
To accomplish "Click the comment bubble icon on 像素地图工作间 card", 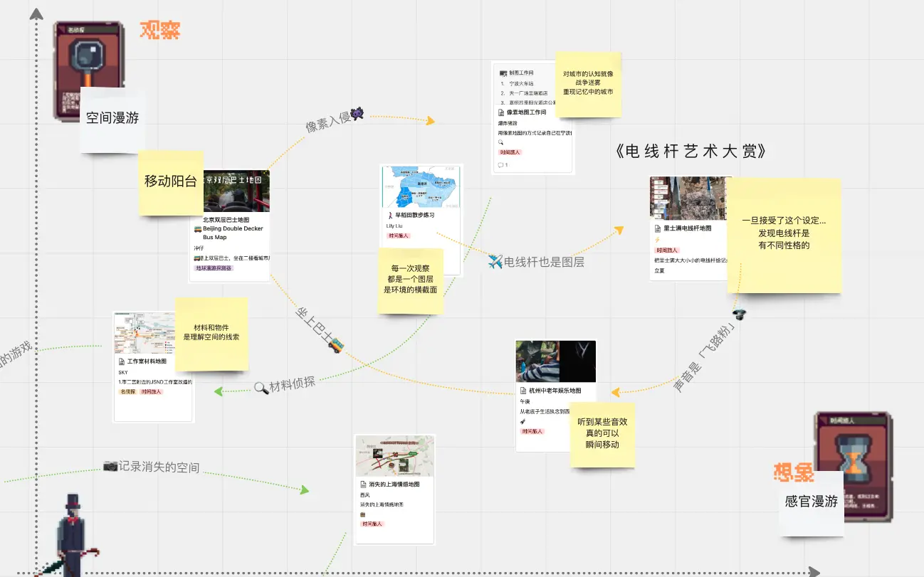I will pyautogui.click(x=501, y=165).
